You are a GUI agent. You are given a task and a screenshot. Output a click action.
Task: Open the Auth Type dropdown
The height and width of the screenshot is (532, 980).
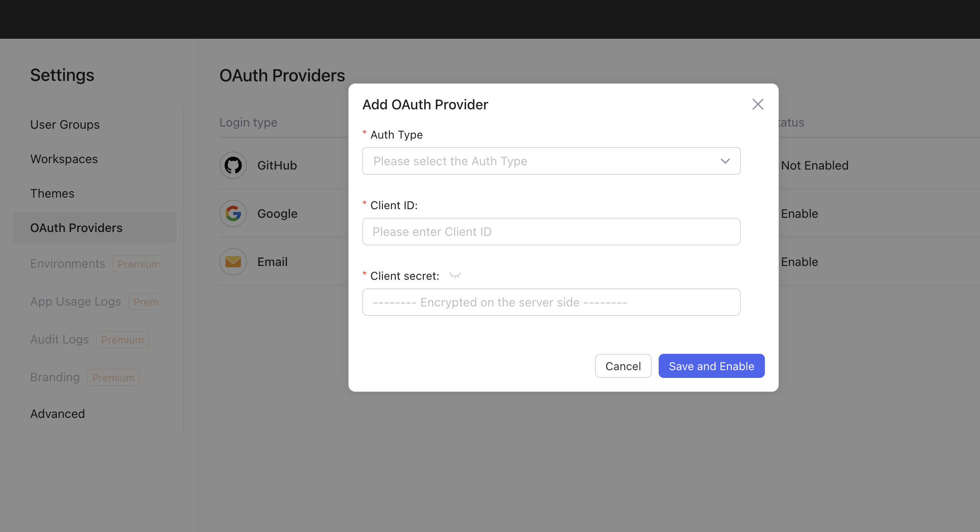(x=551, y=161)
